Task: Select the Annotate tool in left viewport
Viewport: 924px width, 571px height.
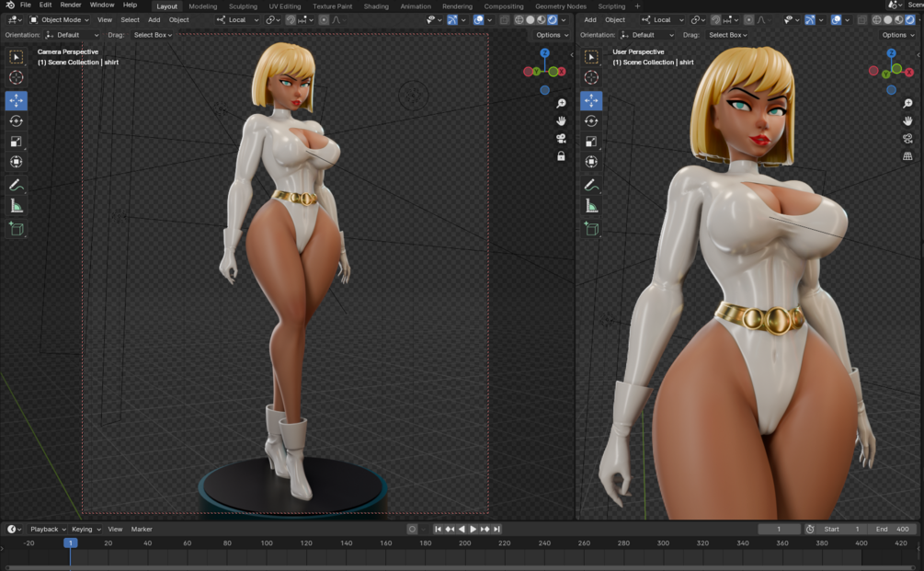Action: pyautogui.click(x=16, y=185)
